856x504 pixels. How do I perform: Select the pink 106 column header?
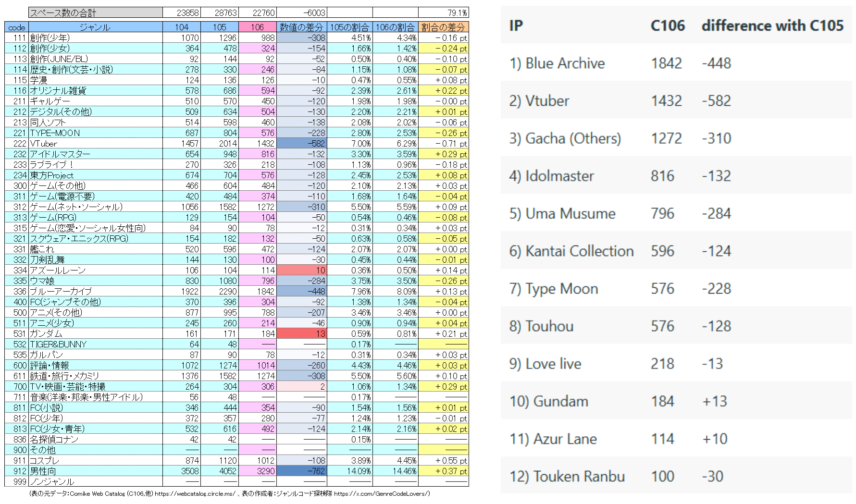pos(258,27)
